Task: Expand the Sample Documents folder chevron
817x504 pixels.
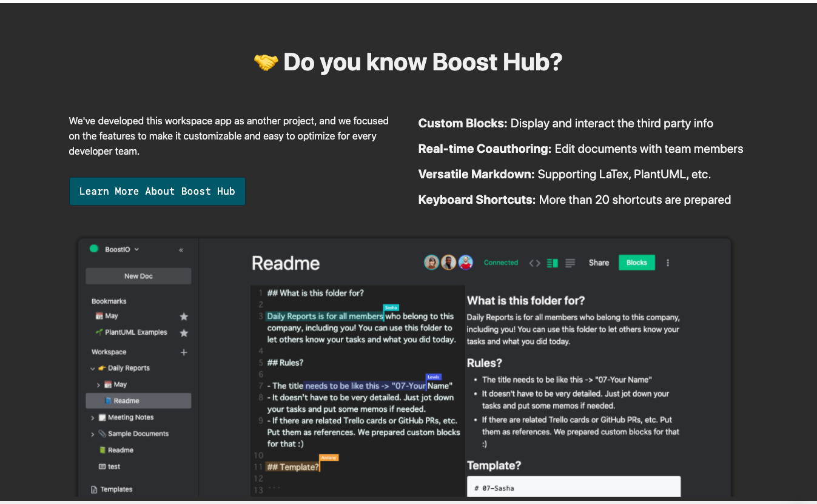Action: [93, 434]
